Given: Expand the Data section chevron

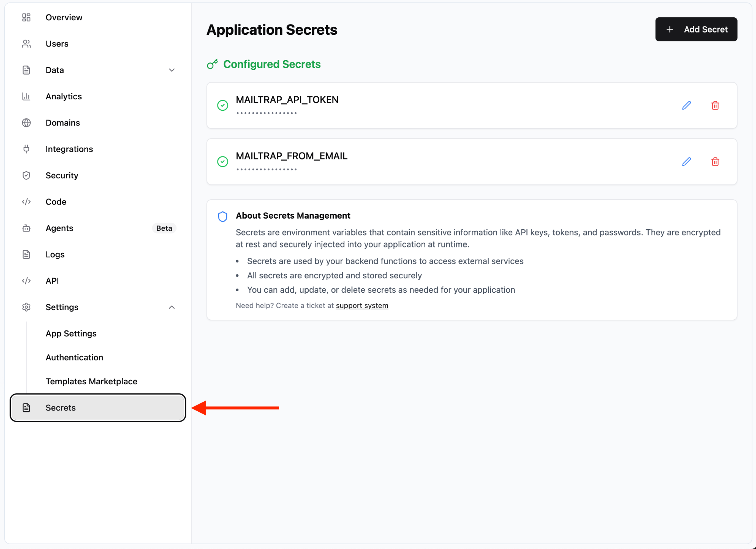Looking at the screenshot, I should pos(172,70).
